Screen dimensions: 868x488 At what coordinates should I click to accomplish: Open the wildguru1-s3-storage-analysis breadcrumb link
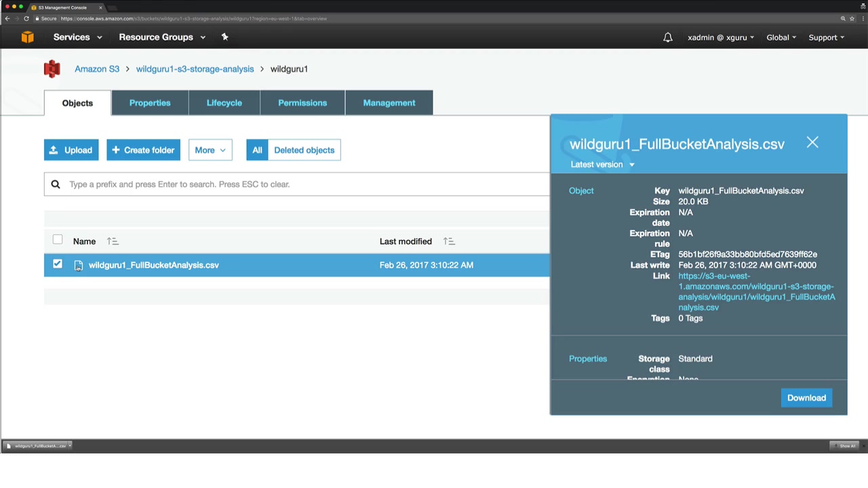click(195, 69)
